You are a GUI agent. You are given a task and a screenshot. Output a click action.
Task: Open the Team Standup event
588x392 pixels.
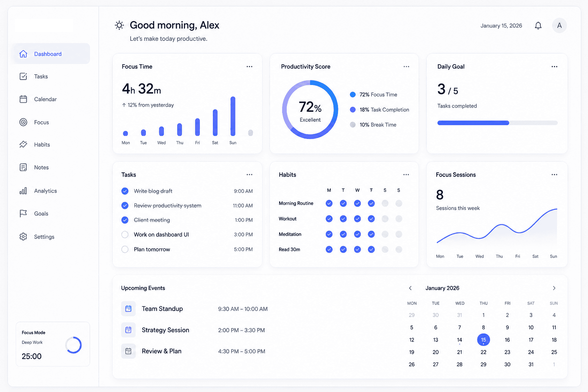click(195, 309)
